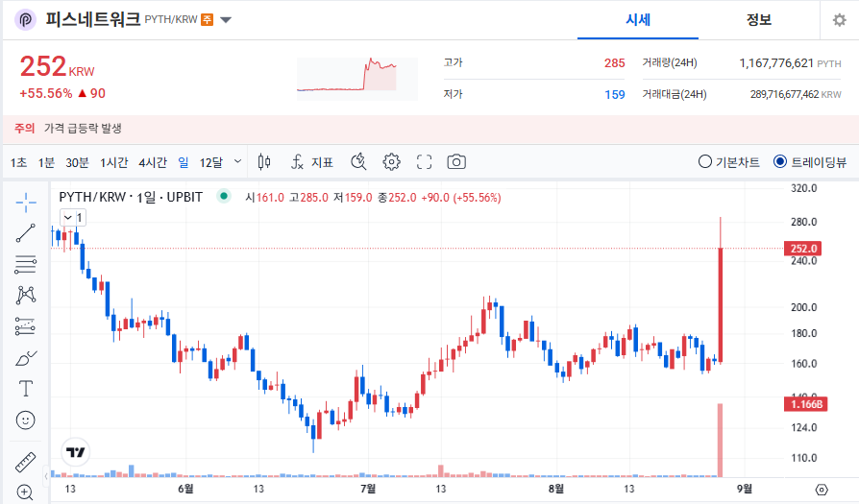Set interval to 1분
Image resolution: width=859 pixels, height=504 pixels.
coord(46,162)
